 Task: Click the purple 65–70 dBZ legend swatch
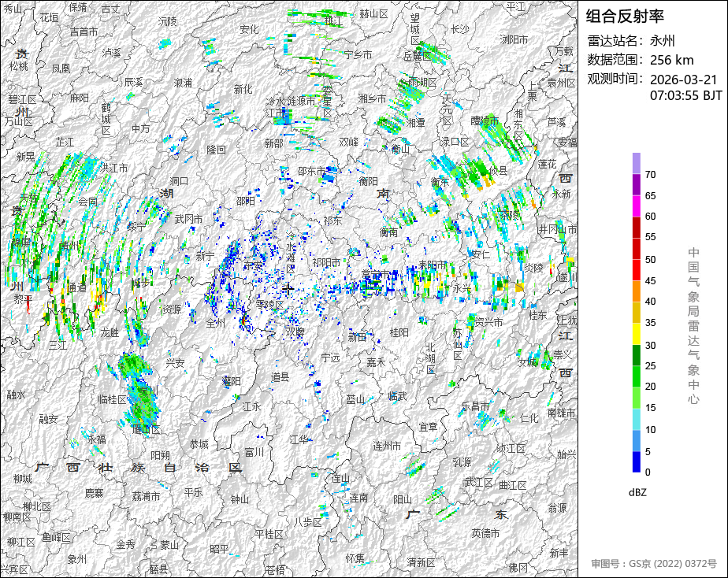point(637,184)
